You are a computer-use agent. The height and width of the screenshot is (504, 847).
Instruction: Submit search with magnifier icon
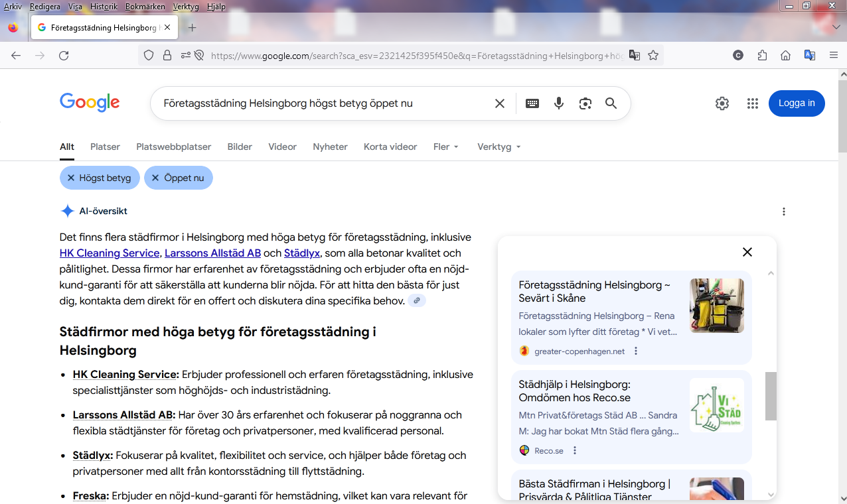click(x=611, y=103)
